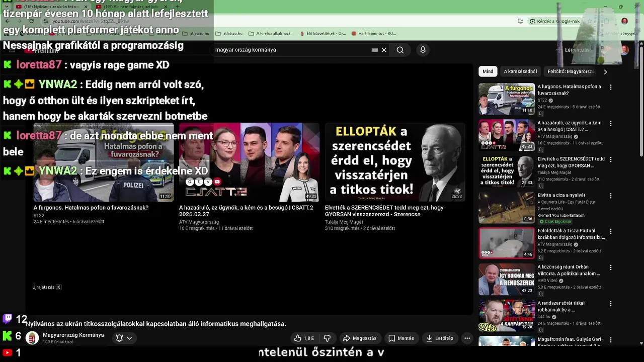Click the install/cast icon left of Google-nak
Viewport: 644px width, 362px height.
[520, 21]
